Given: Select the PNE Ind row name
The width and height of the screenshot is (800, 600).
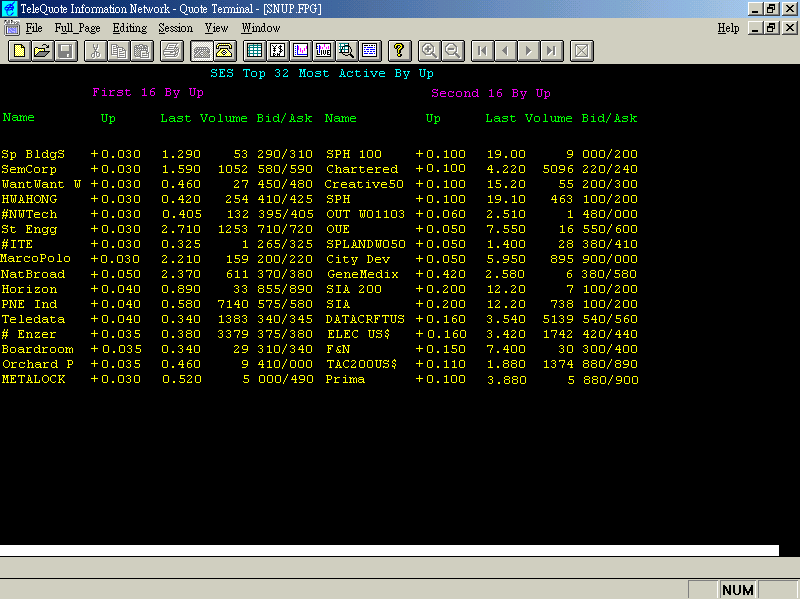Looking at the screenshot, I should click(29, 304).
